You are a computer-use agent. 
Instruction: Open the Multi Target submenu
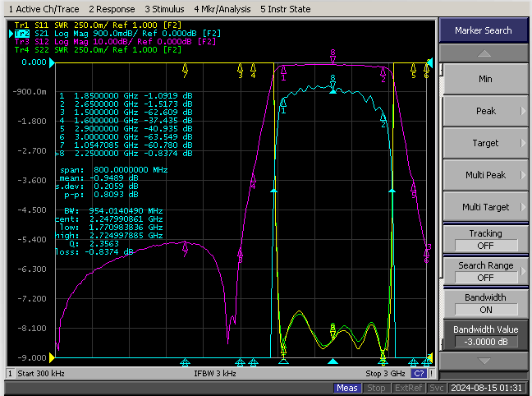pos(485,207)
